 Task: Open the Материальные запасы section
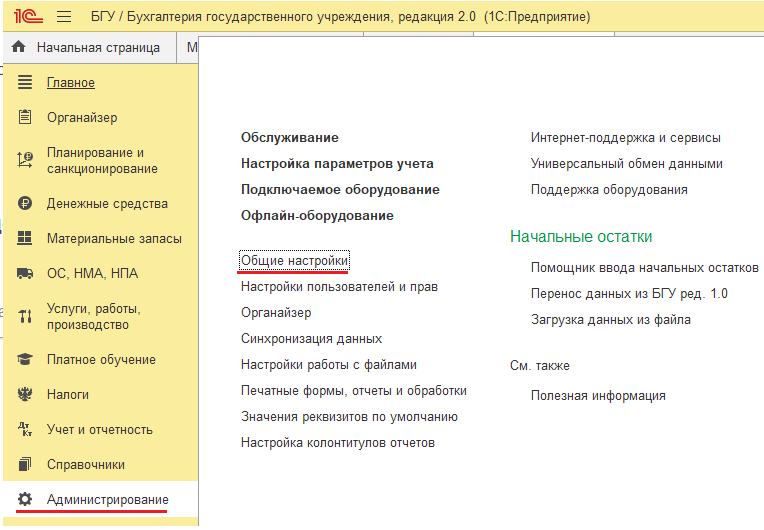tap(114, 239)
